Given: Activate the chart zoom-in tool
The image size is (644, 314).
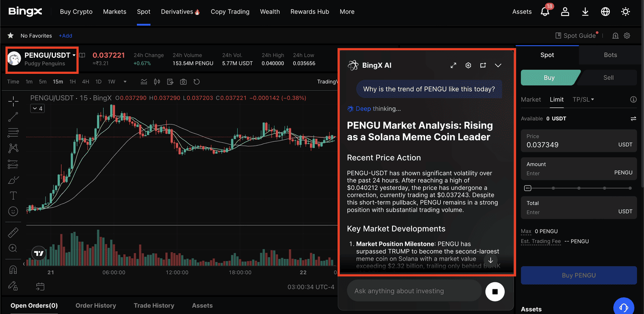Looking at the screenshot, I should point(13,248).
